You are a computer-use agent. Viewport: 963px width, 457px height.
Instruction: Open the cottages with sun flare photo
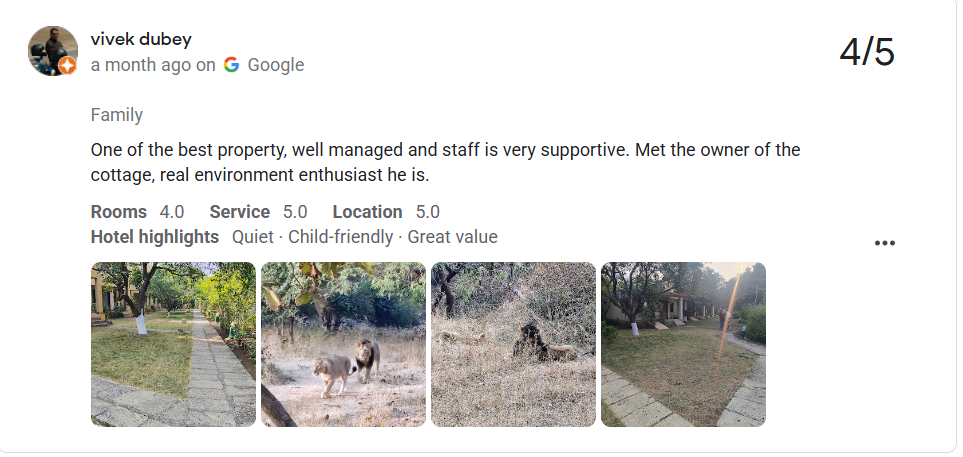(684, 345)
